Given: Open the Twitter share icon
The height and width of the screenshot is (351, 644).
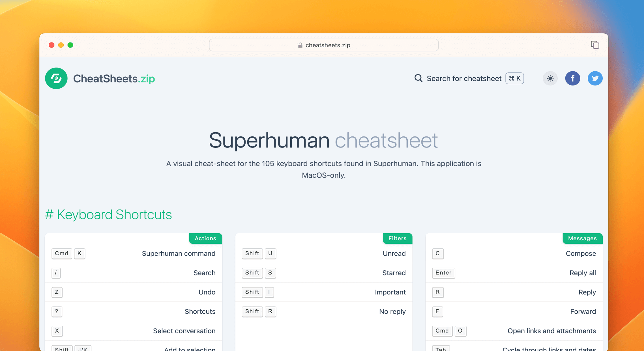Looking at the screenshot, I should tap(595, 78).
